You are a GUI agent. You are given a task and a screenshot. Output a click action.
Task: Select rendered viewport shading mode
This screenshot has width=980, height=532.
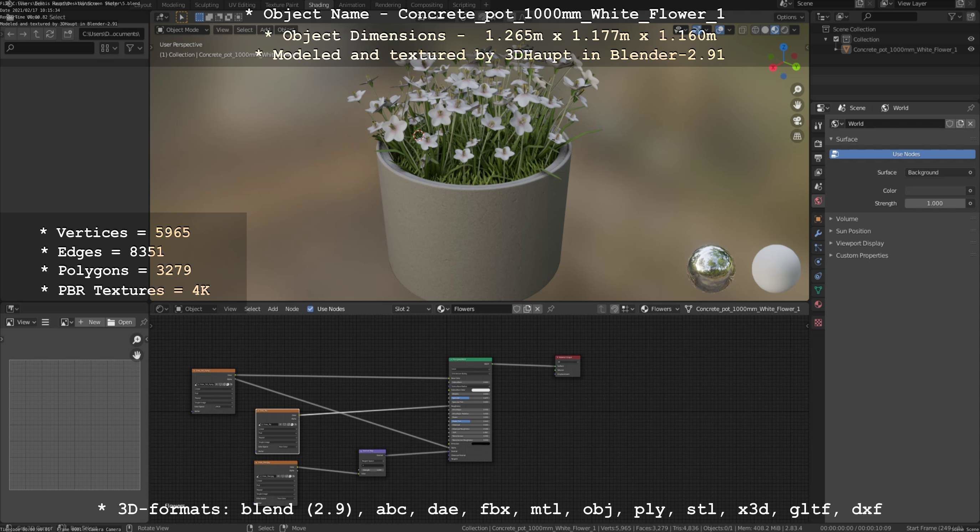click(x=785, y=30)
